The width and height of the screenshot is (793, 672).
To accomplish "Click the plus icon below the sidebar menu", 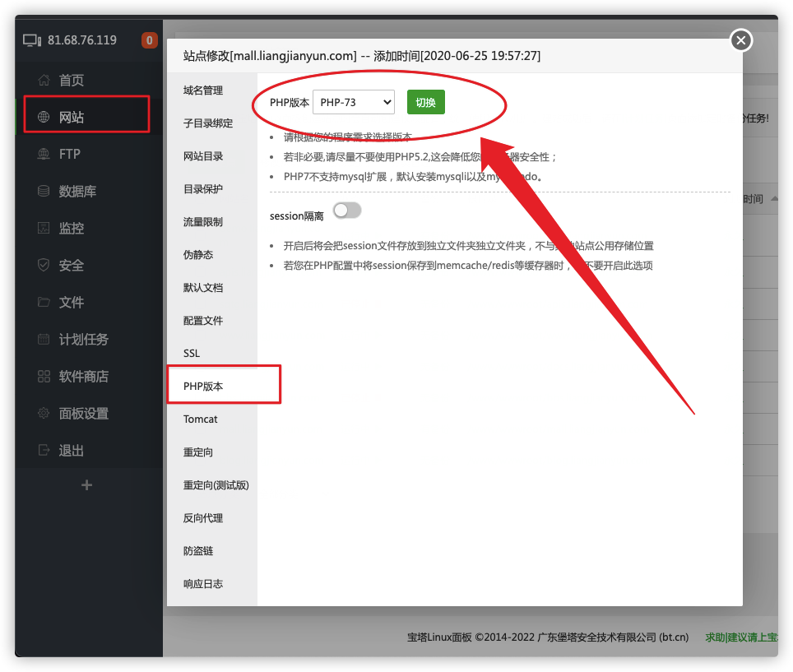I will click(x=87, y=485).
